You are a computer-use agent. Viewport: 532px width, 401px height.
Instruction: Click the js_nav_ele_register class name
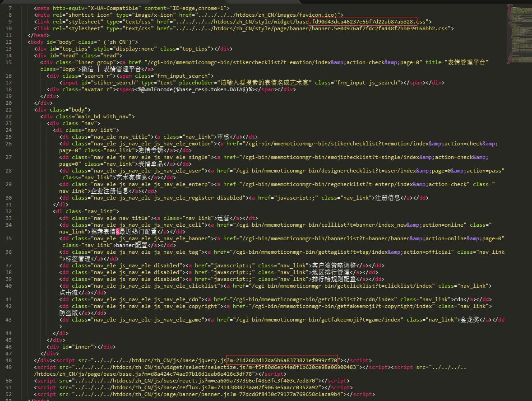click(184, 198)
